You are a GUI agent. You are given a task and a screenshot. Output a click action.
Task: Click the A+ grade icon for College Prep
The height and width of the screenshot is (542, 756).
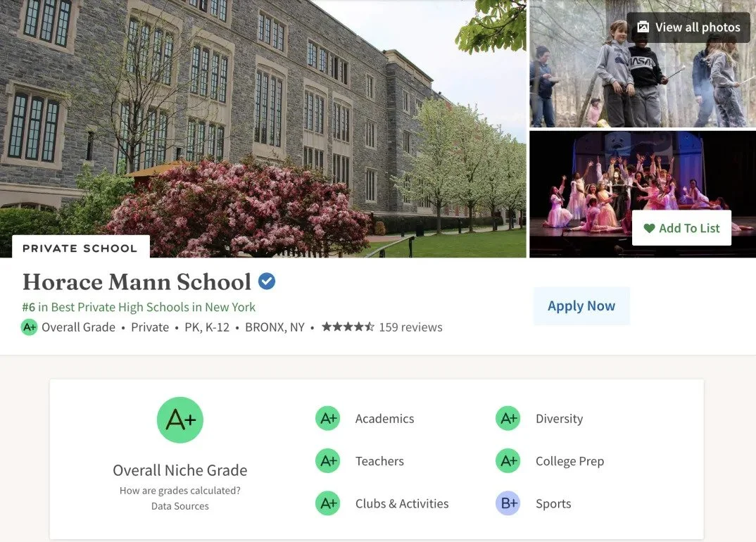click(x=508, y=461)
